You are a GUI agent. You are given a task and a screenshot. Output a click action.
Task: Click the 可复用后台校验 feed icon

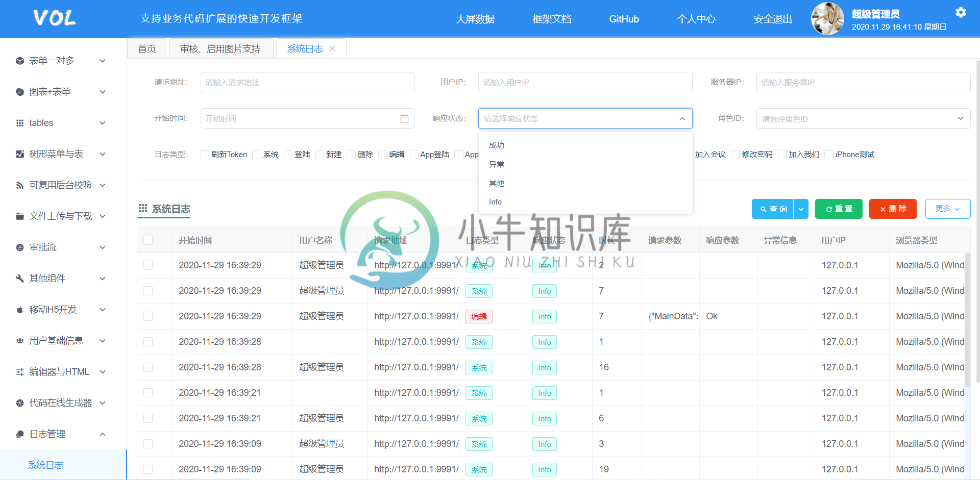pos(20,185)
